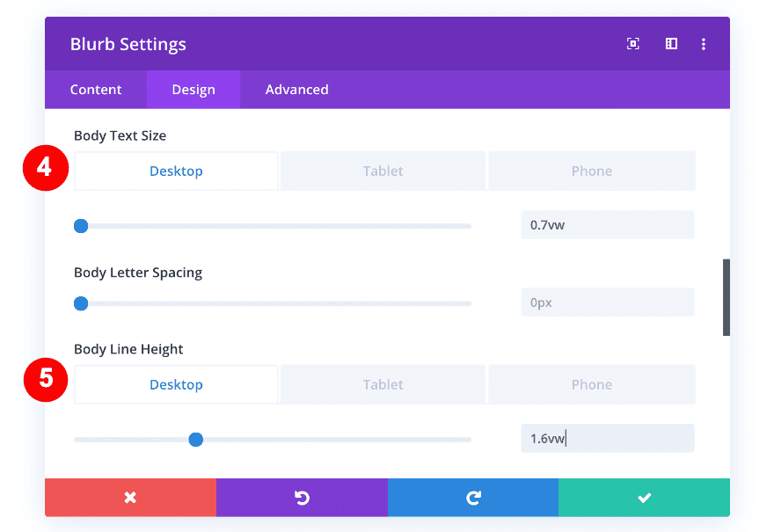This screenshot has height=532, width=774.
Task: Switch to the Advanced tab
Action: point(296,89)
